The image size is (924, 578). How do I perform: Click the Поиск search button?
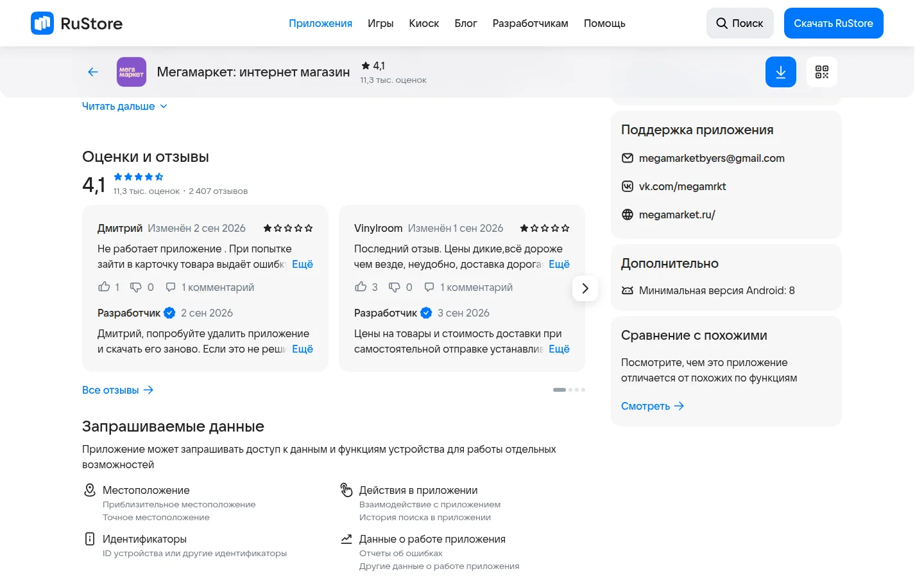coord(740,23)
